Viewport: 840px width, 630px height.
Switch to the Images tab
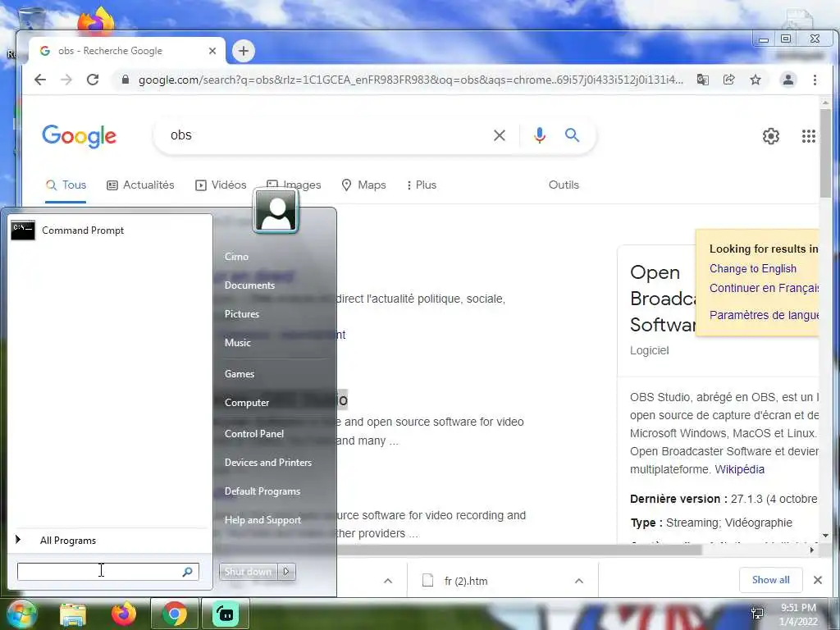(x=294, y=185)
